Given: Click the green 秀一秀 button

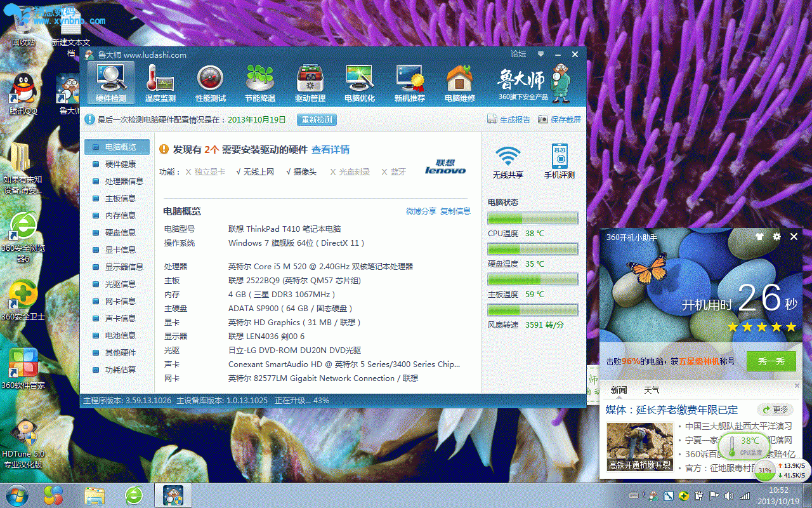Looking at the screenshot, I should pyautogui.click(x=771, y=361).
